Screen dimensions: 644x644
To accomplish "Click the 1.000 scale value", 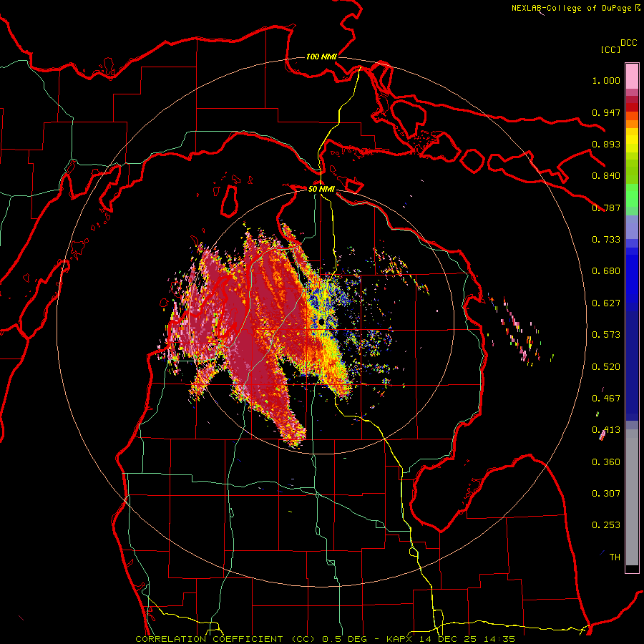I will click(606, 80).
